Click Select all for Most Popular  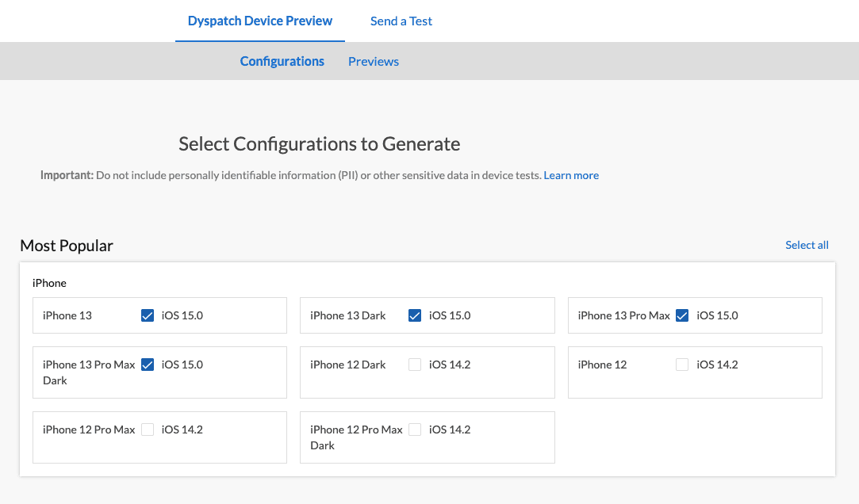[807, 245]
